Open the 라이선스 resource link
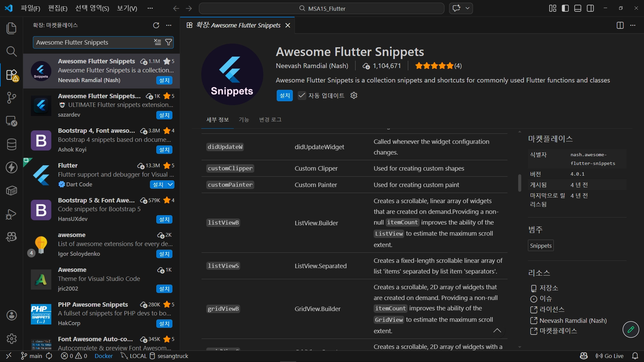The image size is (644, 362). [x=552, y=309]
